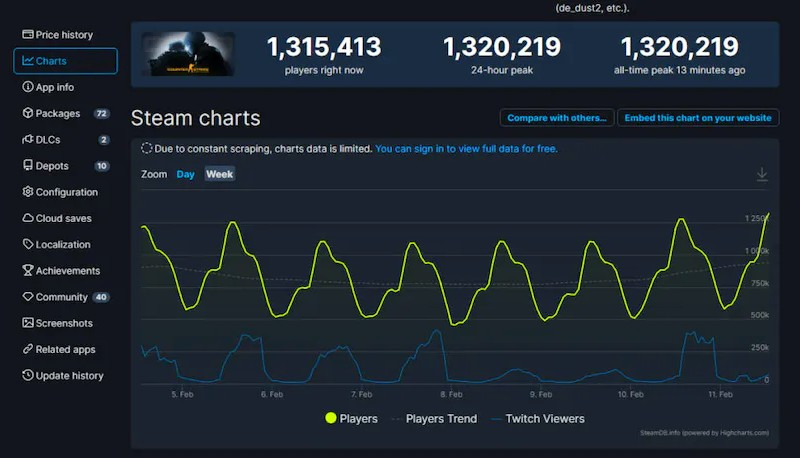Click the all-time peak 13 minutes ago label
The image size is (800, 458).
coord(680,70)
